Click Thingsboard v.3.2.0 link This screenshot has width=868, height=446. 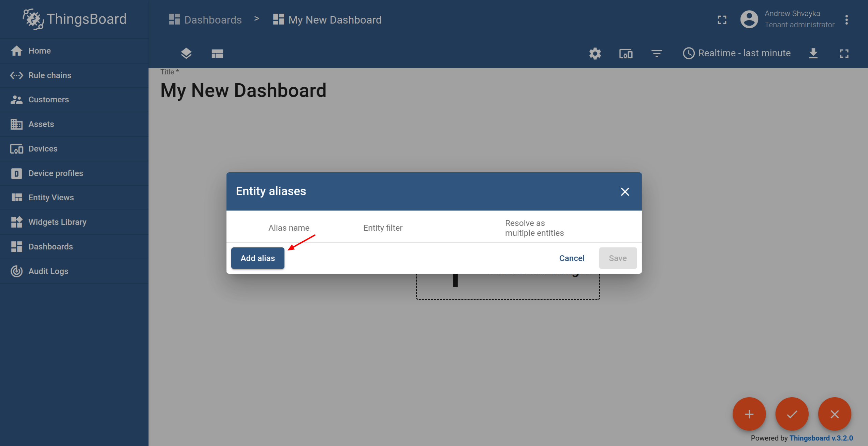pyautogui.click(x=821, y=438)
